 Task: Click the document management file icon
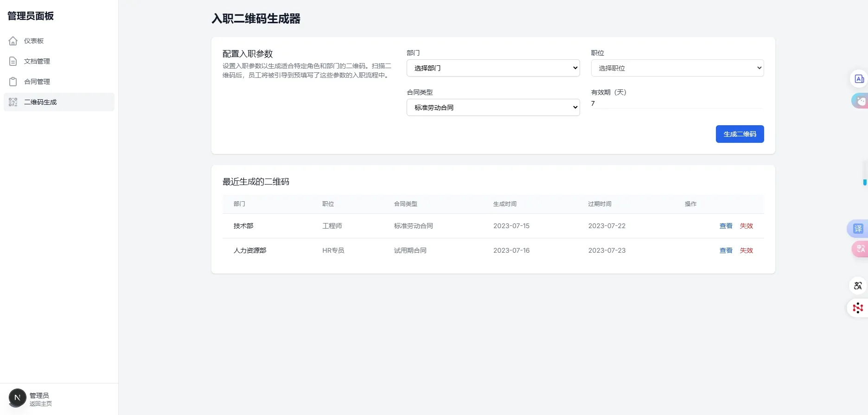click(13, 61)
